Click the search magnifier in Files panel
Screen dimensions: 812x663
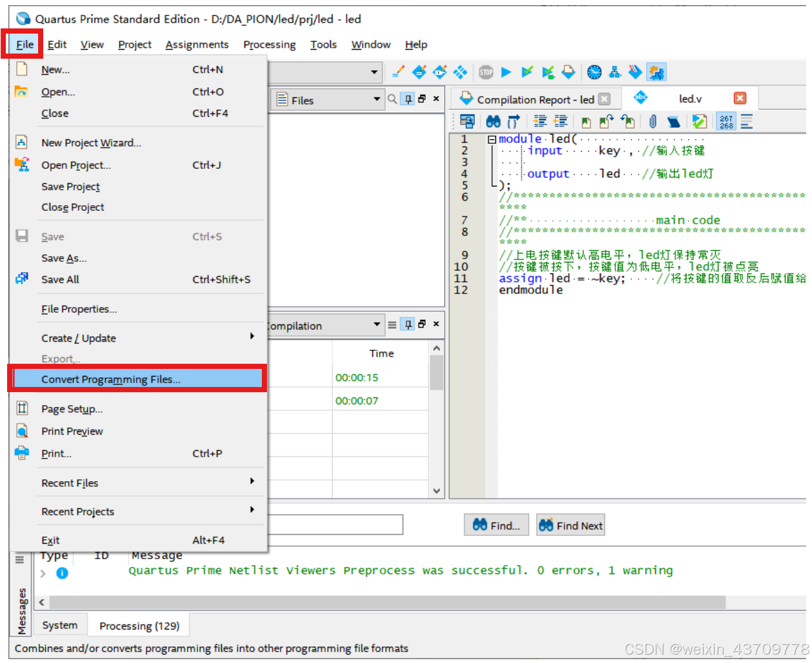[392, 99]
